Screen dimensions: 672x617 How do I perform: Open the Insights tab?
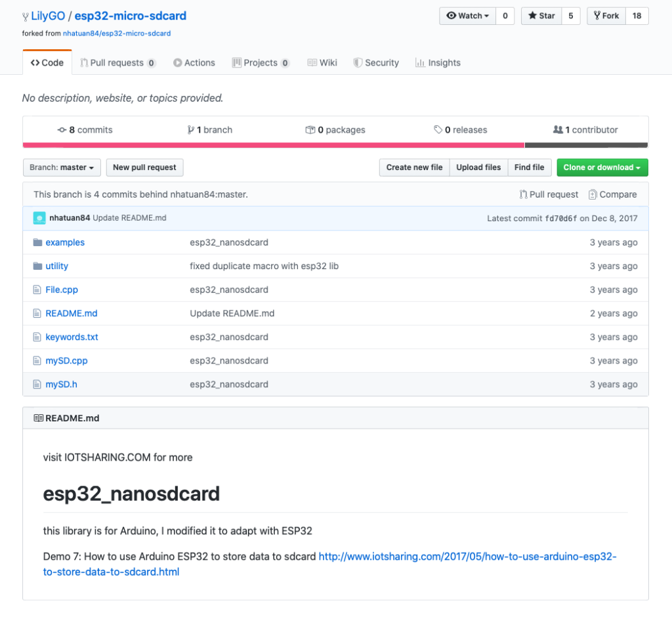(x=438, y=62)
